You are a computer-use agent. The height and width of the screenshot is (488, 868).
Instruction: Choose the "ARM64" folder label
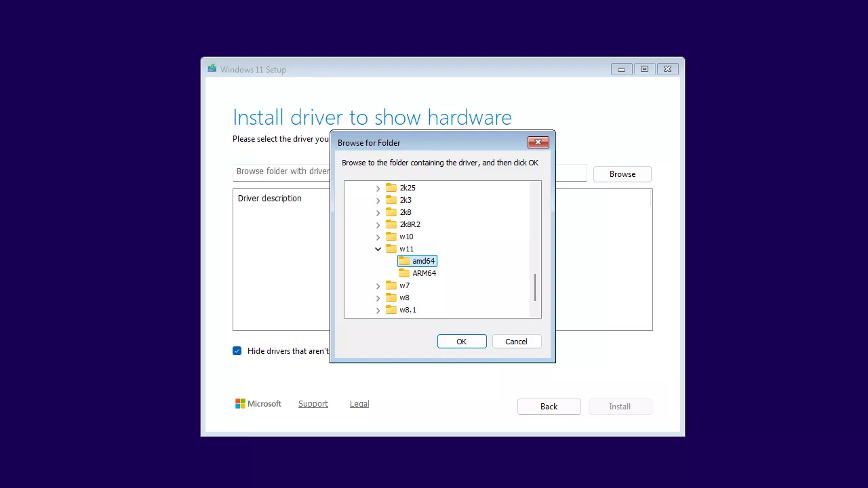pyautogui.click(x=425, y=273)
